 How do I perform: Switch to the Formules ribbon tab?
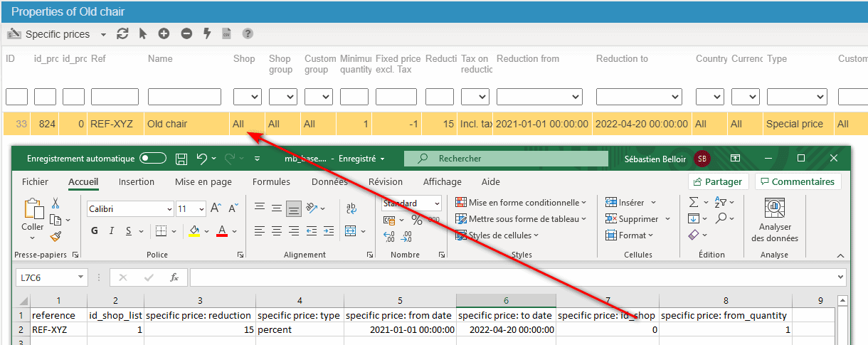click(x=271, y=182)
